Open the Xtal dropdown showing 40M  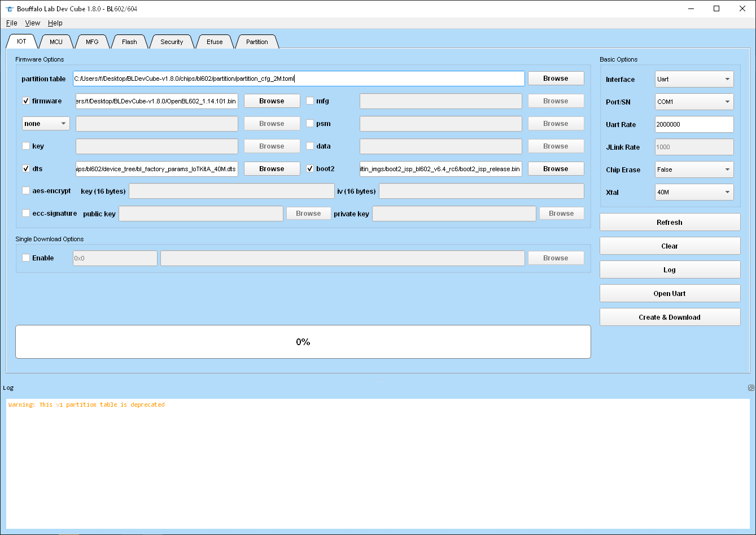pos(694,192)
